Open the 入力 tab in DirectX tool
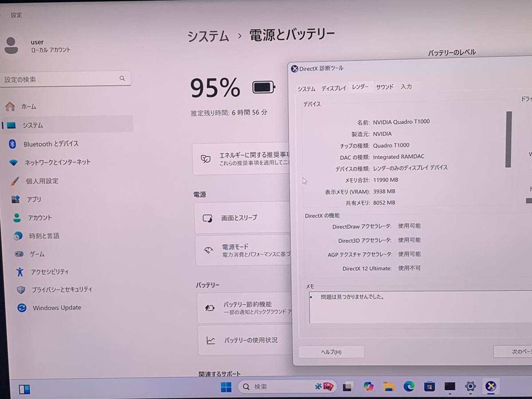532x399 pixels. (406, 87)
